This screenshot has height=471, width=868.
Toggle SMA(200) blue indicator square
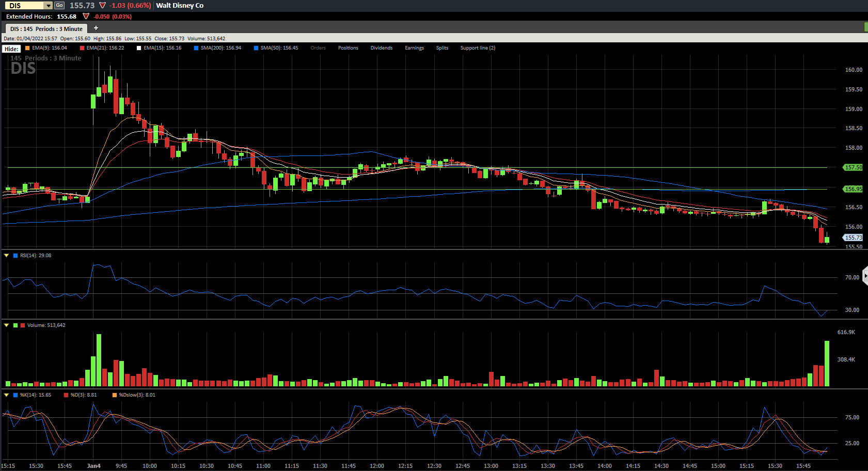tap(196, 48)
